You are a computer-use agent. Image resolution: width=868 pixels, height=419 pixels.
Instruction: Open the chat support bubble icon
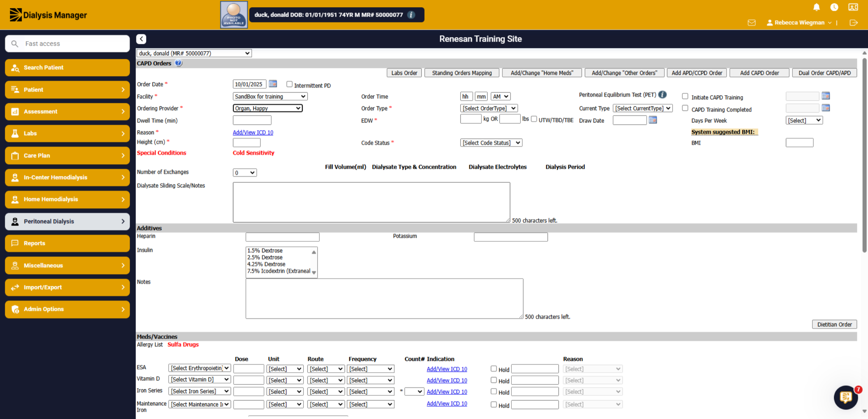tap(846, 397)
